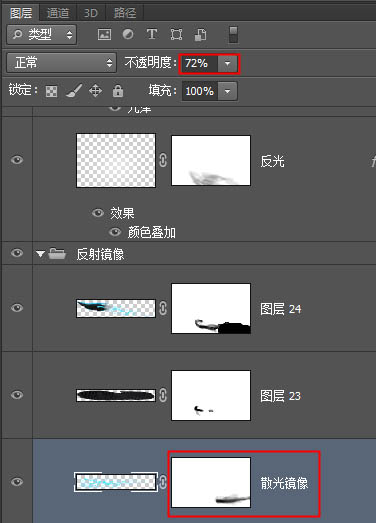The height and width of the screenshot is (523, 376).
Task: Hide the 散光镜像 layer
Action: pyautogui.click(x=17, y=482)
